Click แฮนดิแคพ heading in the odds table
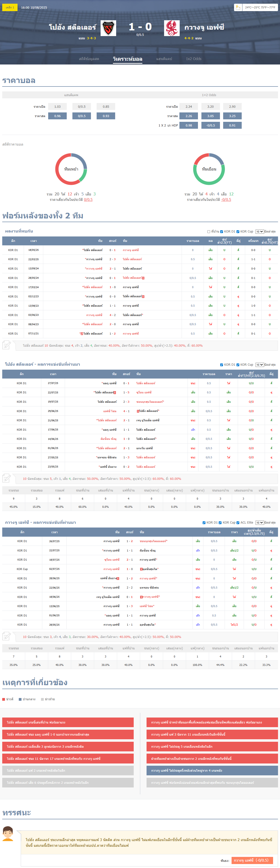The height and width of the screenshot is (868, 280). click(71, 95)
